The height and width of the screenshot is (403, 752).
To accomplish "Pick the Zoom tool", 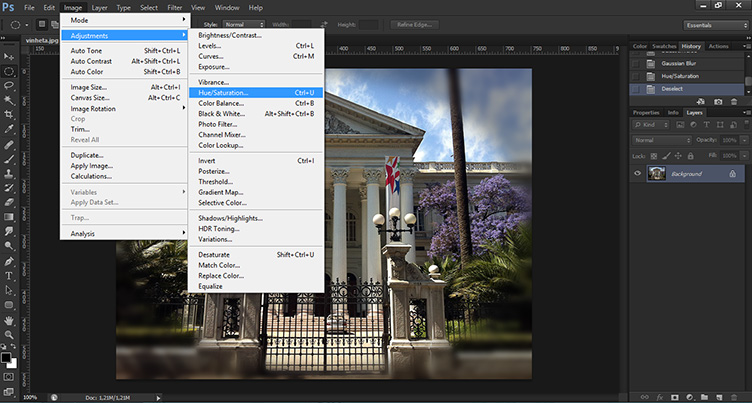I will 9,334.
